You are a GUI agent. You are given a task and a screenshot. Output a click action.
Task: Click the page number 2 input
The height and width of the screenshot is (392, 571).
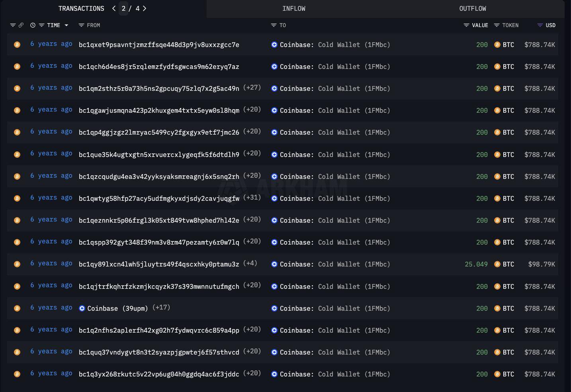pos(124,8)
